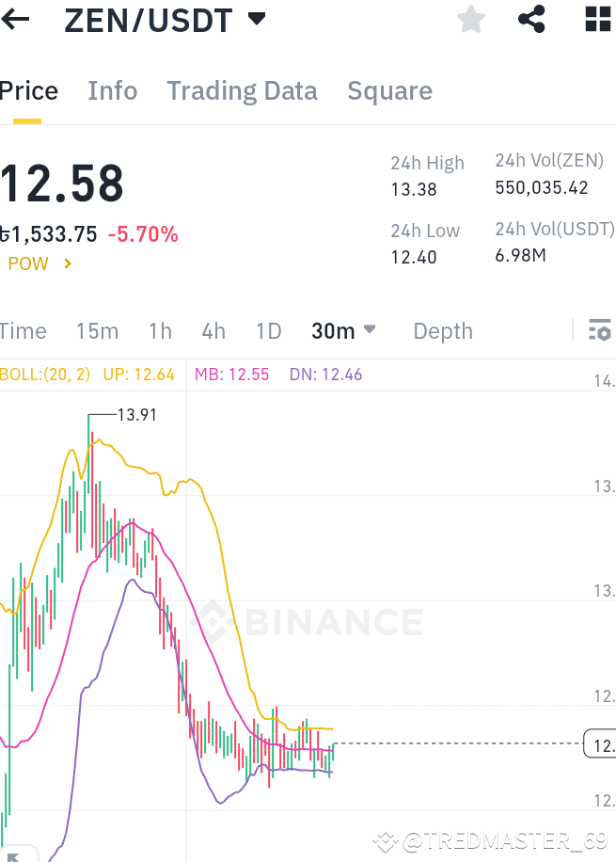Open the POW category link
Image resolution: width=616 pixels, height=862 pixels.
coord(30,264)
